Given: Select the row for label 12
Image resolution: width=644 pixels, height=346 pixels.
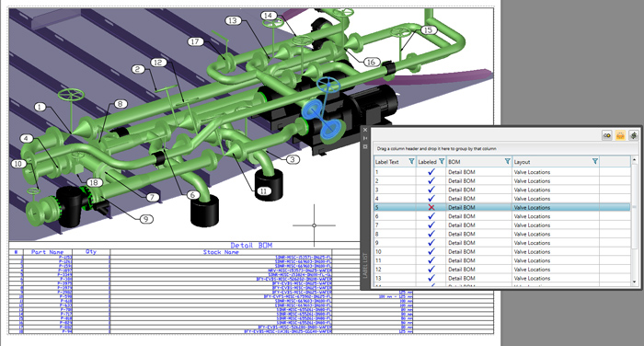Looking at the screenshot, I should click(x=502, y=269).
